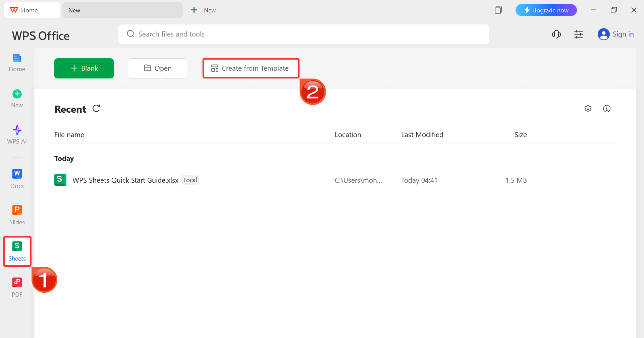Click the Upgrade now button

point(546,10)
